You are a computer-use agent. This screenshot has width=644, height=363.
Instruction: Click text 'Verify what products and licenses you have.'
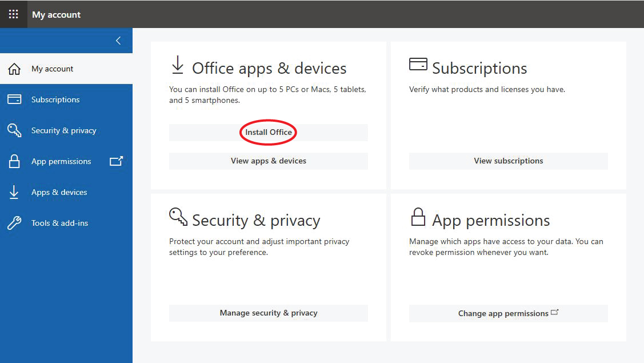click(x=487, y=90)
